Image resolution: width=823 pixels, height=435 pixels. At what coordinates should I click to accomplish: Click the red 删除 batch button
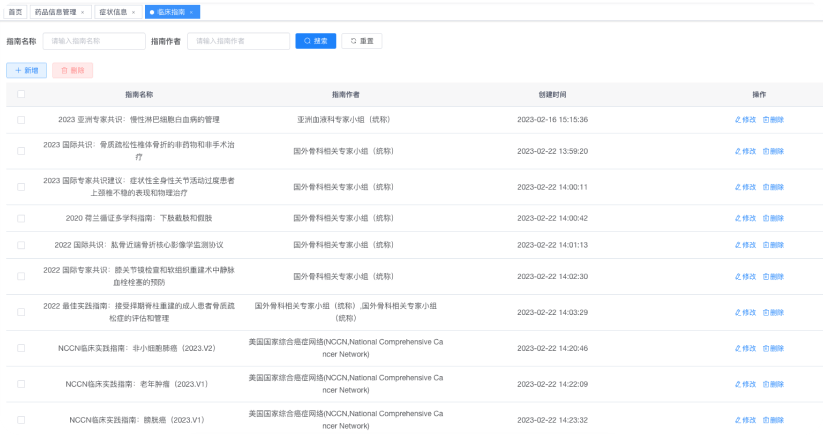72,70
